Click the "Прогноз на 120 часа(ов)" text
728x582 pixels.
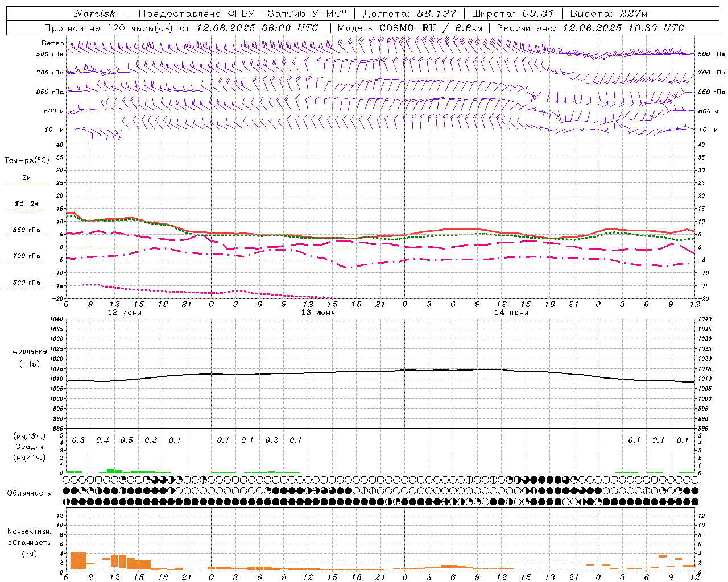point(109,28)
